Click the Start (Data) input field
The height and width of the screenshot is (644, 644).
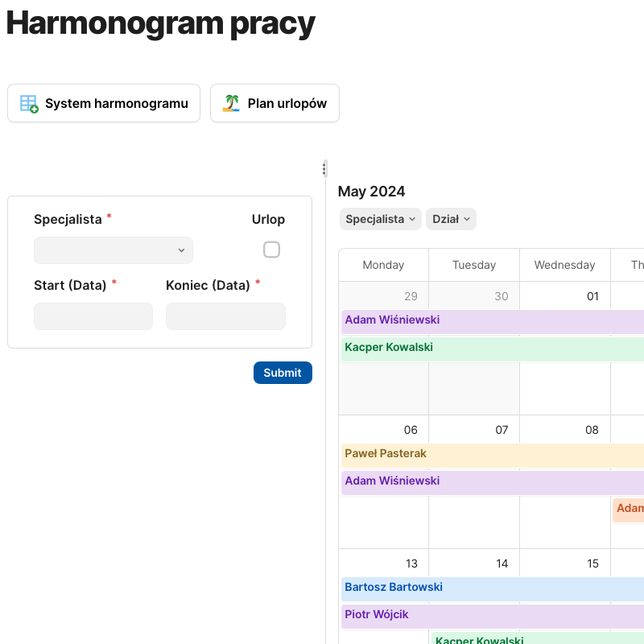pyautogui.click(x=93, y=316)
